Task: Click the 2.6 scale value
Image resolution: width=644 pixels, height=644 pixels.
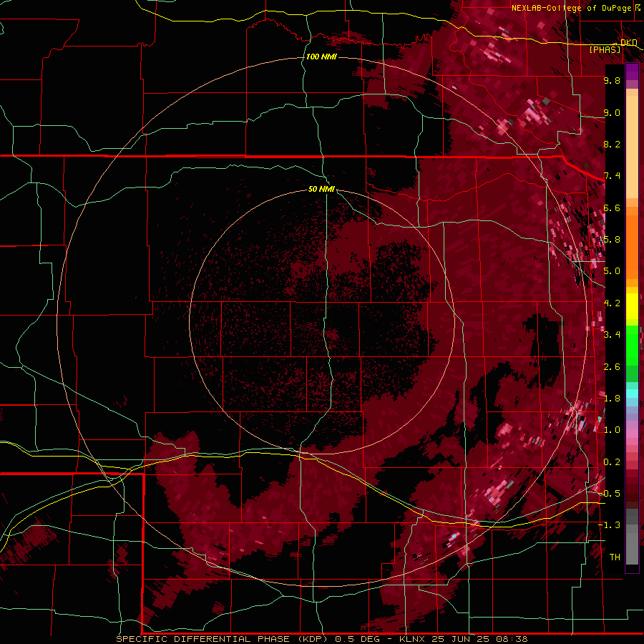Action: [x=612, y=367]
